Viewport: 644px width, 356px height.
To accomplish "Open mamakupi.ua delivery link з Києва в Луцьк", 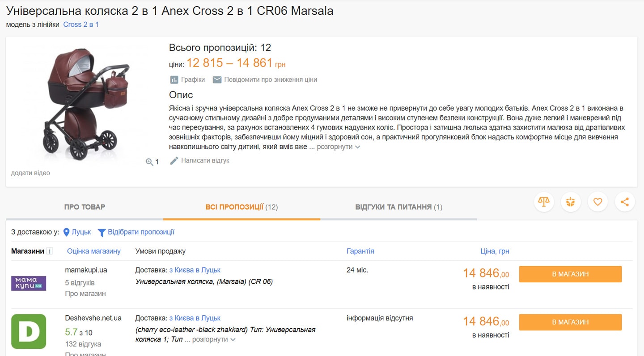I will [x=195, y=270].
